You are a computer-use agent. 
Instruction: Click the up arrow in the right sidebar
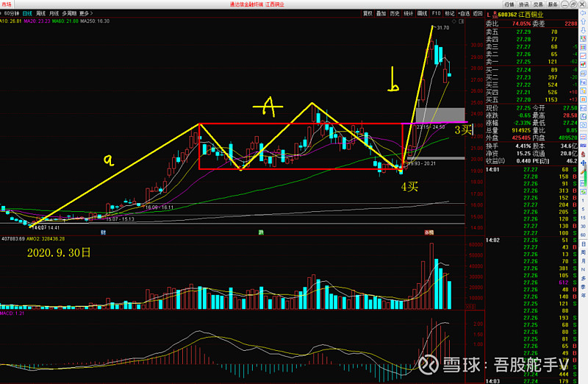[583, 21]
